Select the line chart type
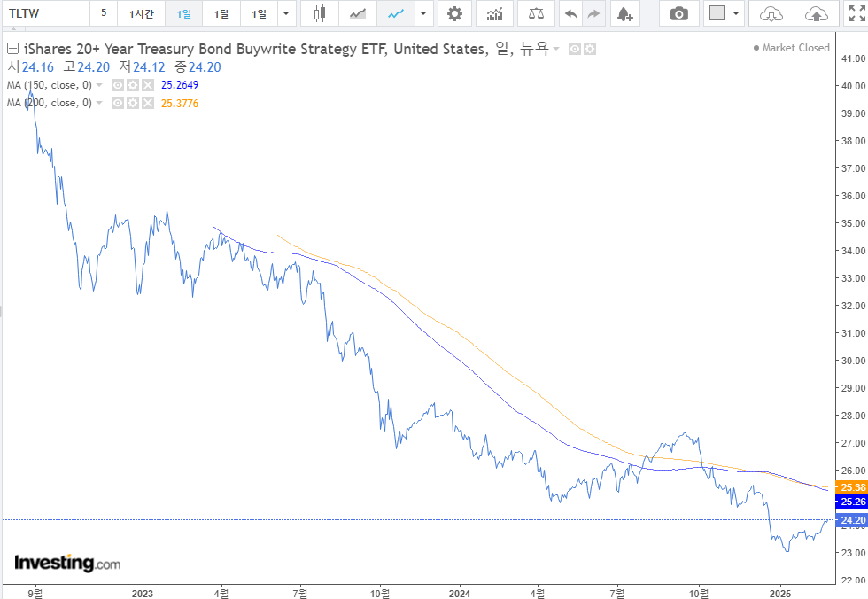Image resolution: width=868 pixels, height=599 pixels. coord(396,13)
